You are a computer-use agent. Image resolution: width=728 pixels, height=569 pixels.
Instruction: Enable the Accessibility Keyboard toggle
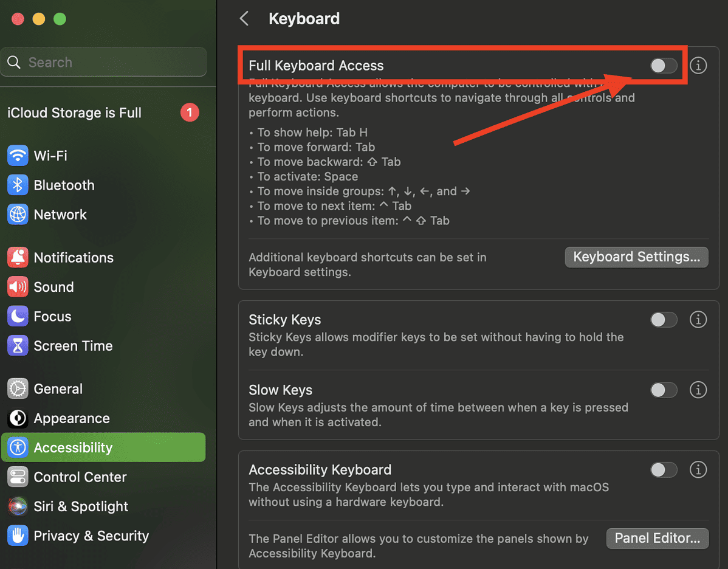664,470
